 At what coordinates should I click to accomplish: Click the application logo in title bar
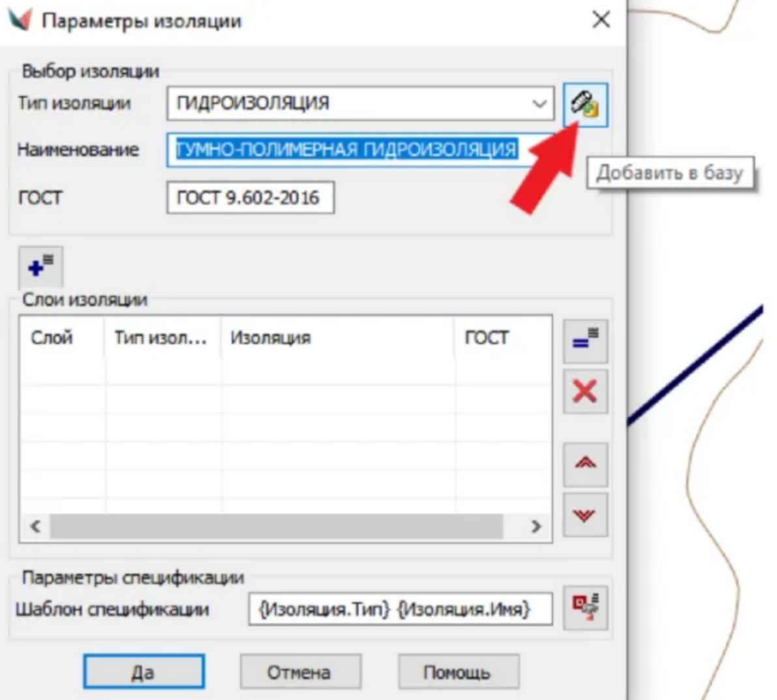pos(19,20)
